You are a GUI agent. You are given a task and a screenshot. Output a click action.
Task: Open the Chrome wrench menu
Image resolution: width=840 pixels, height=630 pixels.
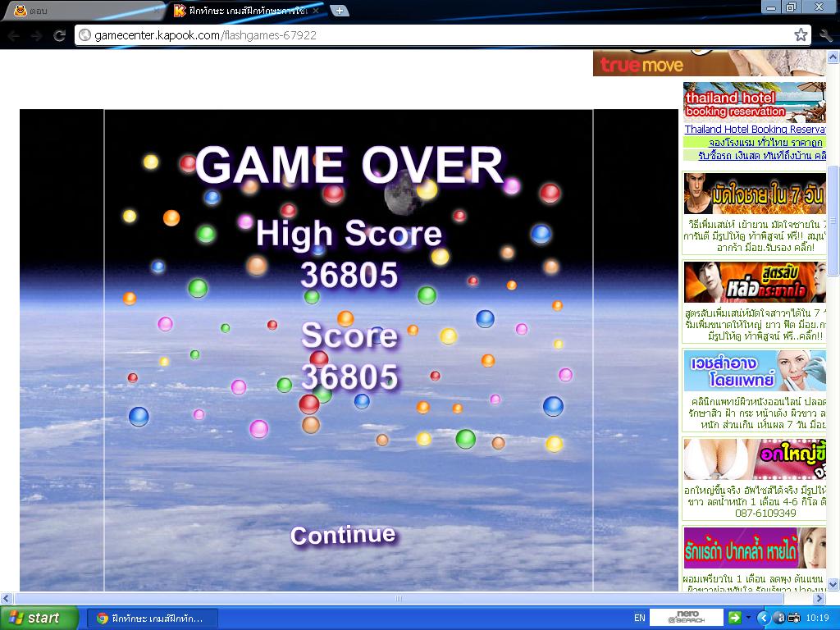[x=825, y=35]
